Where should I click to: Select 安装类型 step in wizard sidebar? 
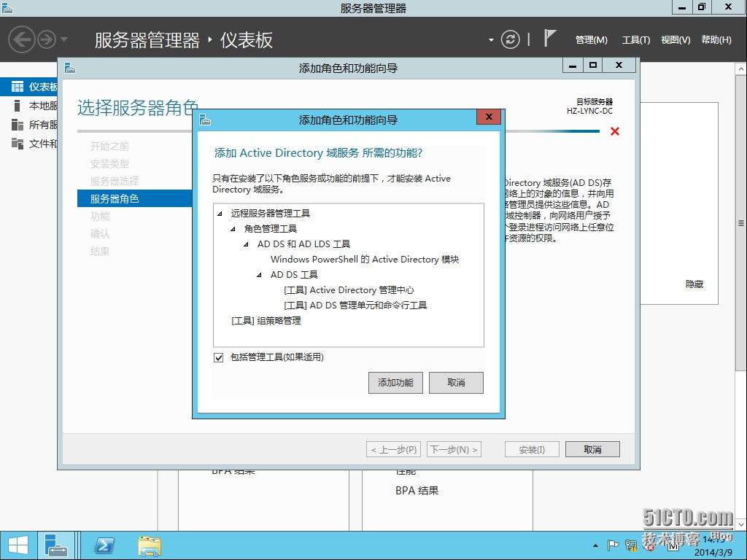tap(109, 164)
